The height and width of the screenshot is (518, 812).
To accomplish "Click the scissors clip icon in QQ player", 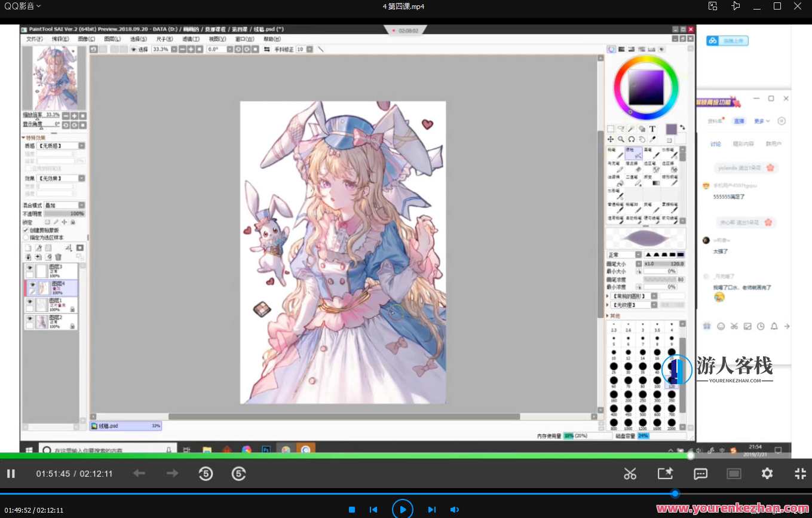I will tap(630, 474).
